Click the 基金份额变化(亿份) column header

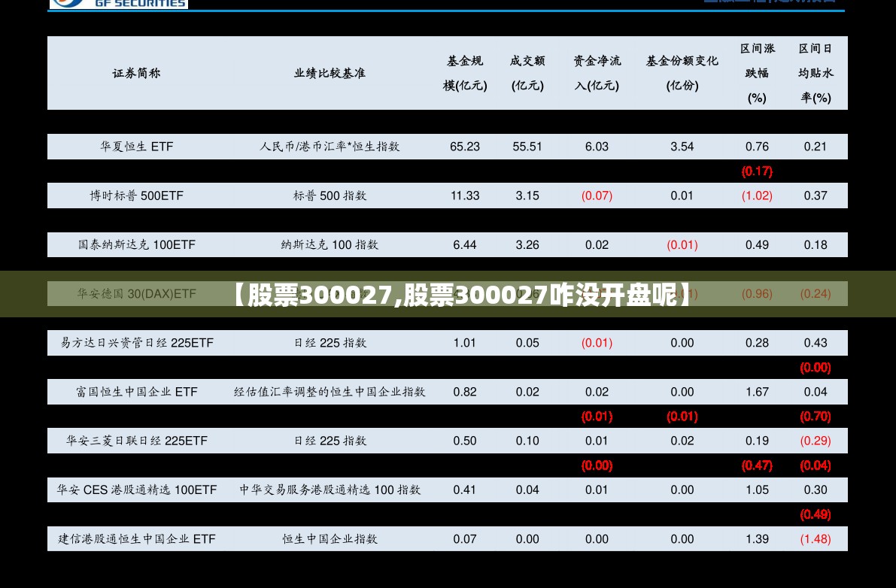point(682,73)
